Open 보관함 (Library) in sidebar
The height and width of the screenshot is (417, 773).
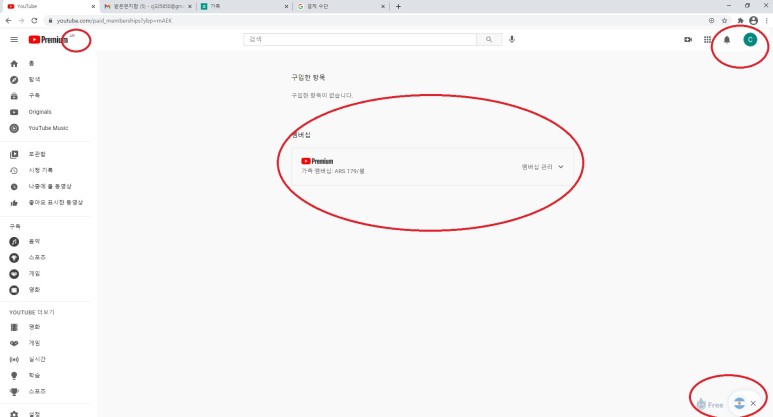[36, 154]
